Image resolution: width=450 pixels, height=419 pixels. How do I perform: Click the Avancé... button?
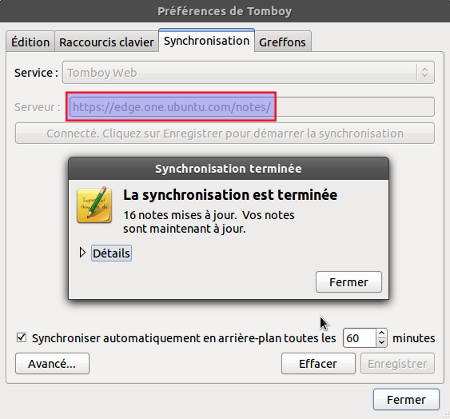[x=52, y=364]
